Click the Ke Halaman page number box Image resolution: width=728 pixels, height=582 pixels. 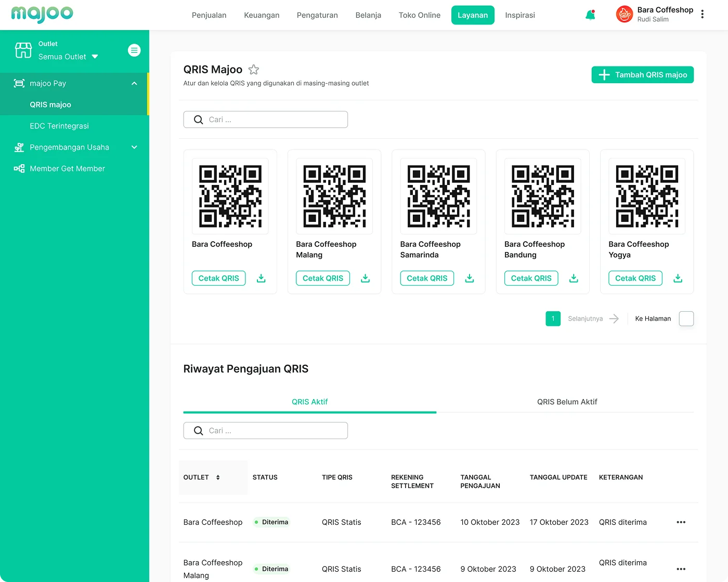pos(686,319)
